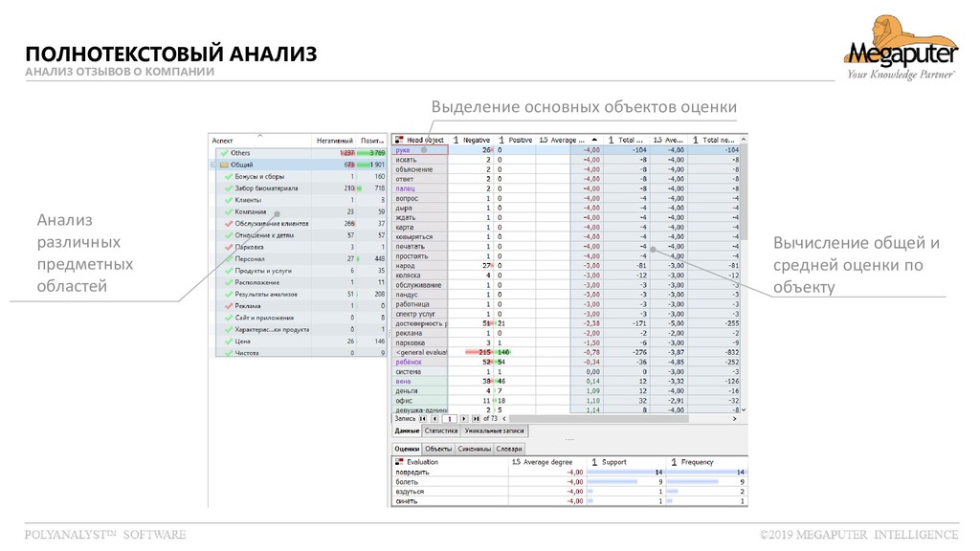Click the right arrow of the horizontal scrollbar
The width and height of the screenshot is (980, 551).
[734, 419]
